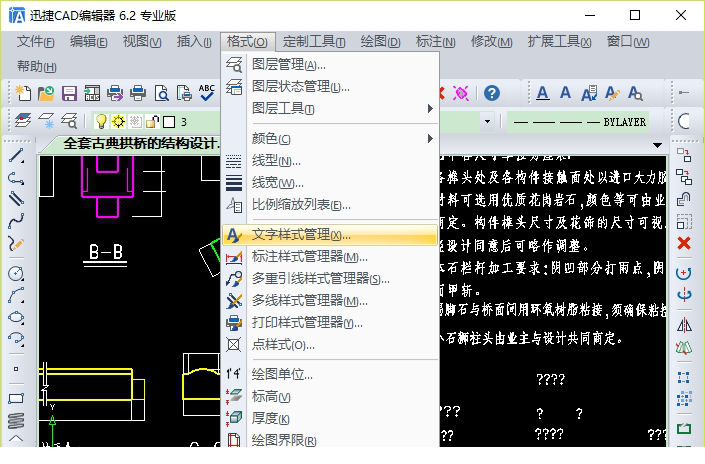Image resolution: width=705 pixels, height=464 pixels.
Task: Choose 图层管理(A)... menu item
Action: (330, 65)
